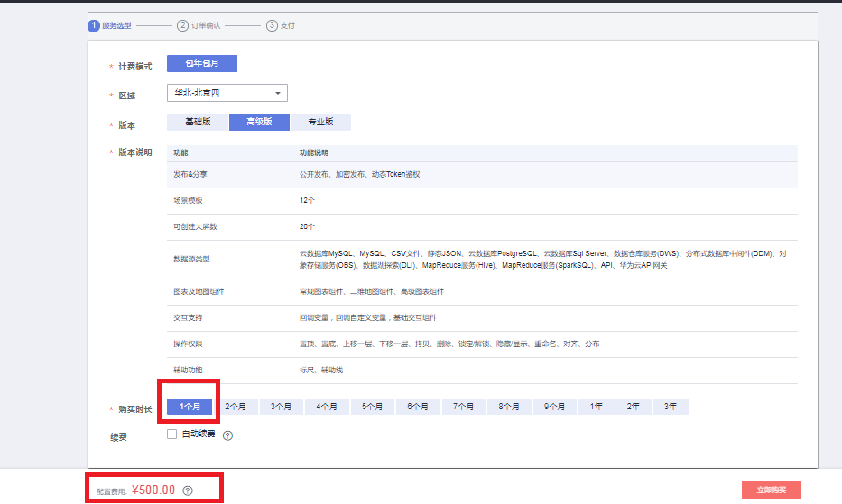This screenshot has height=504, width=842.
Task: Select the 包年包月 billing mode
Action: pos(202,63)
